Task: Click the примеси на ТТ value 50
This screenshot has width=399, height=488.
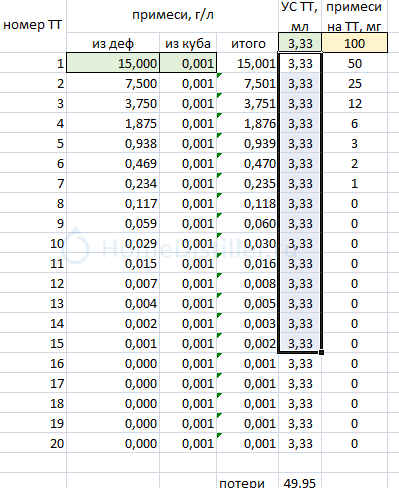Action: 354,63
